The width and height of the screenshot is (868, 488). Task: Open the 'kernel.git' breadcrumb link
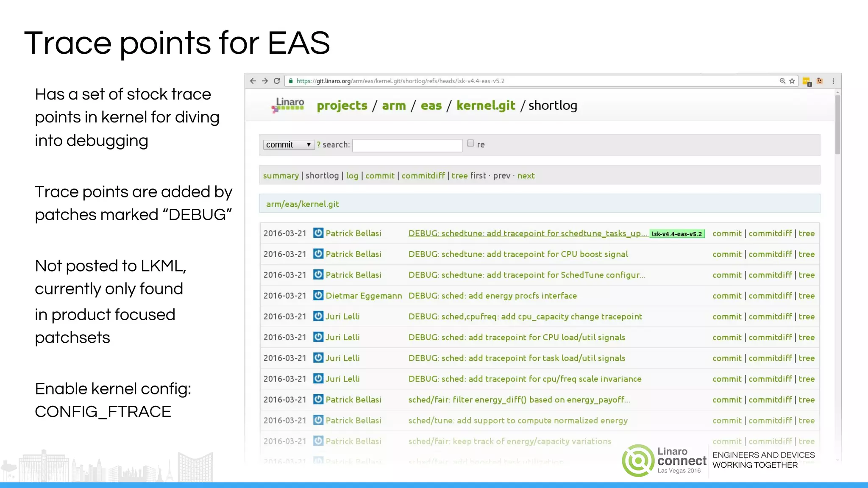[x=486, y=105]
